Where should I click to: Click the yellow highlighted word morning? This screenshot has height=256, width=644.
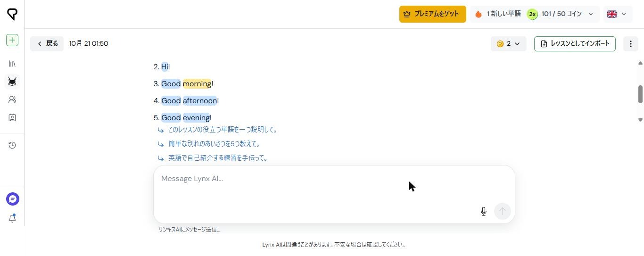pos(197,84)
